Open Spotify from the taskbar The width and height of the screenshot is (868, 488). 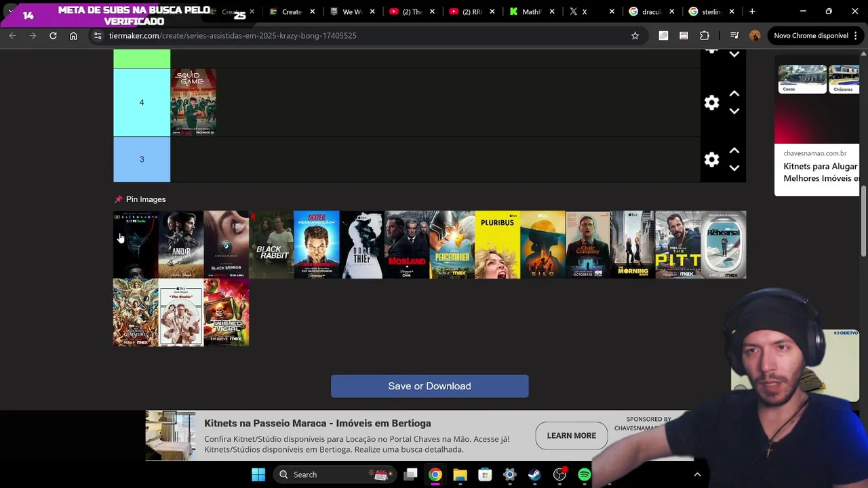[x=584, y=474]
